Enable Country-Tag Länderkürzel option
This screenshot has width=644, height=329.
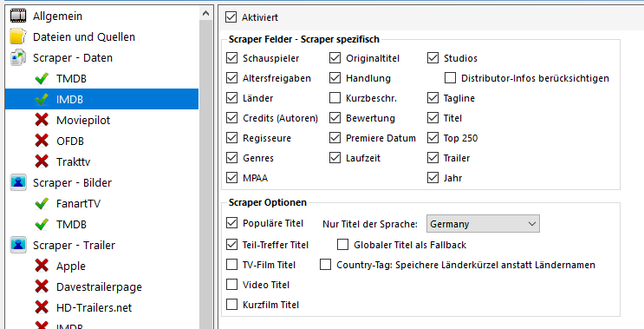click(x=326, y=265)
